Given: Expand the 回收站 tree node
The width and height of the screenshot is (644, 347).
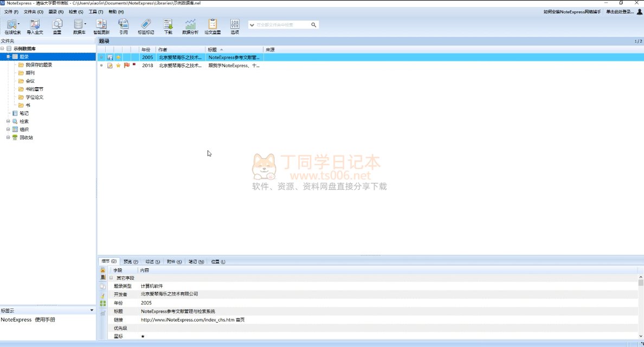Looking at the screenshot, I should click(8, 138).
